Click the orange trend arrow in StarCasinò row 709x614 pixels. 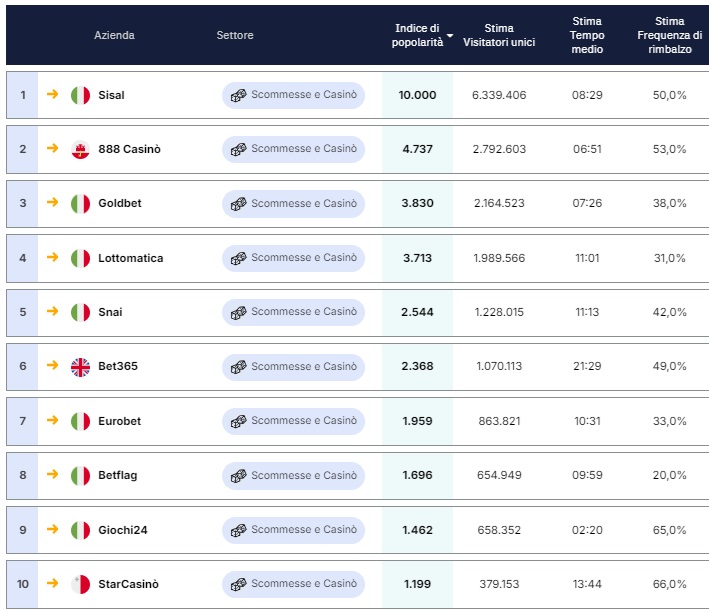52,583
